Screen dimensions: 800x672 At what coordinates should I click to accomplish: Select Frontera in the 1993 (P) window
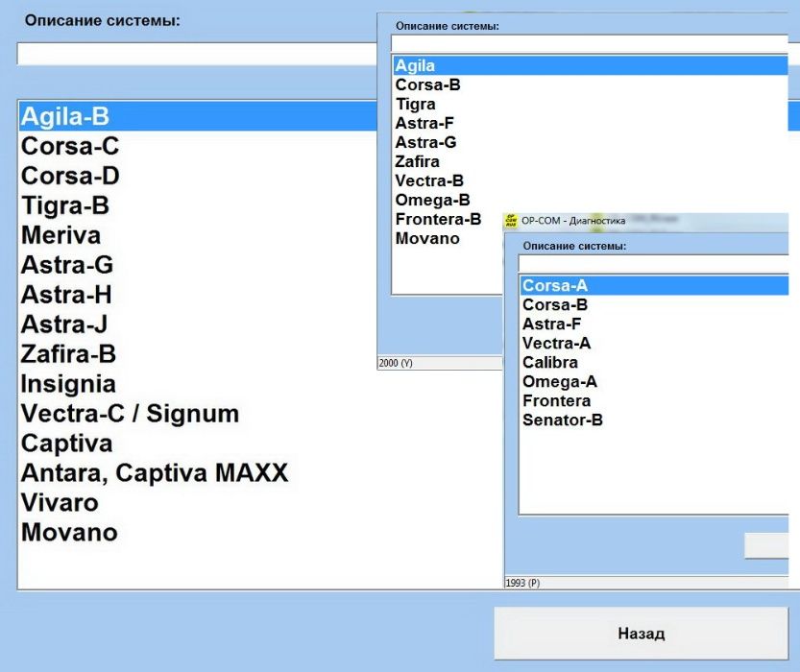point(557,400)
